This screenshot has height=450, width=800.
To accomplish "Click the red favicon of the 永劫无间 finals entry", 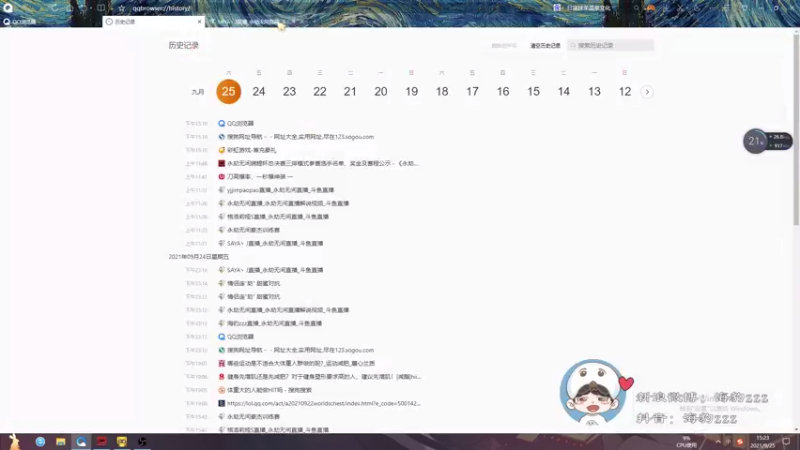I will coord(221,163).
